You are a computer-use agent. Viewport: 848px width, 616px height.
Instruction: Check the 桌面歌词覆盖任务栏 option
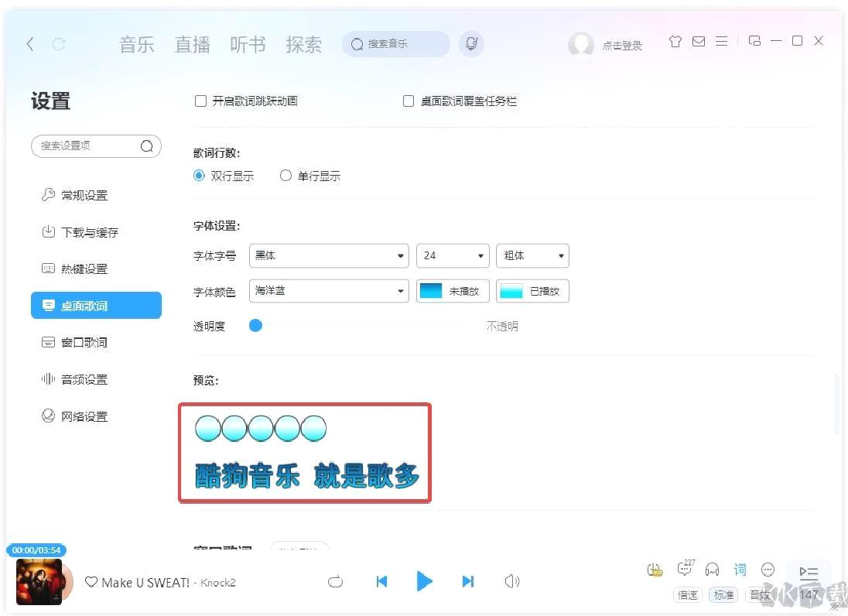409,101
